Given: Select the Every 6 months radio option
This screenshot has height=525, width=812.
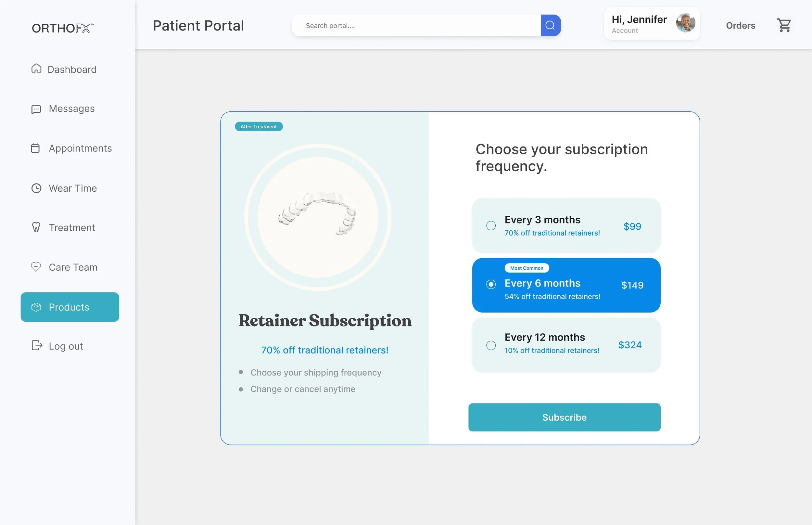Looking at the screenshot, I should pyautogui.click(x=491, y=284).
